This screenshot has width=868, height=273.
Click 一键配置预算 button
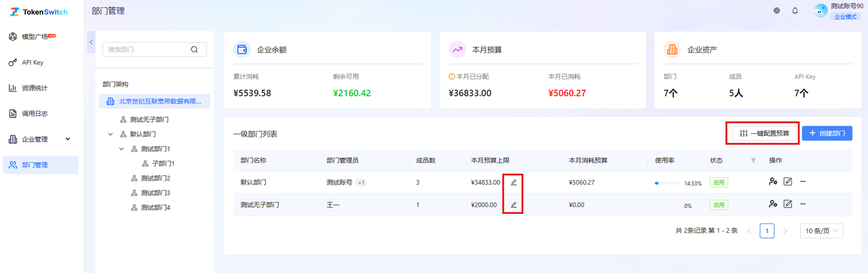764,133
